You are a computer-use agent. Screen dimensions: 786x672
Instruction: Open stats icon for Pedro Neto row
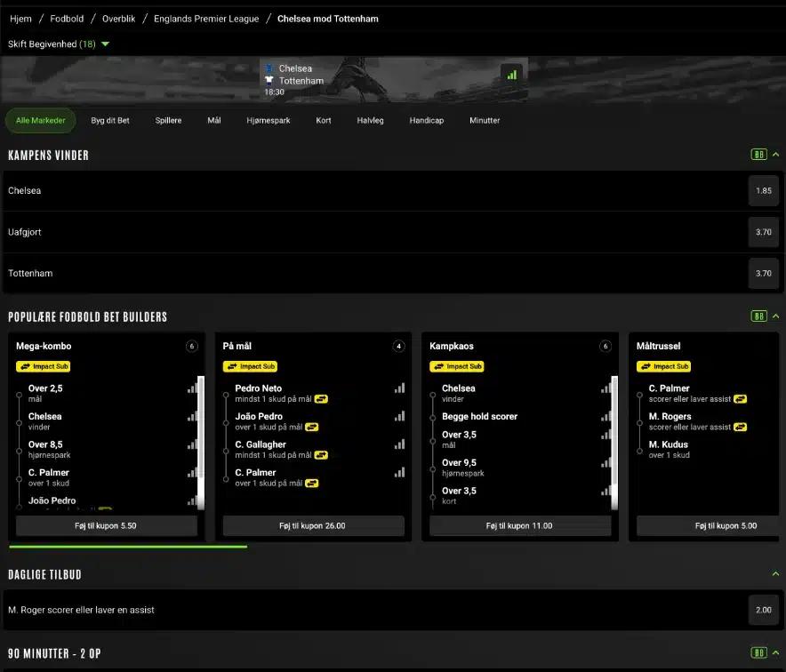pyautogui.click(x=399, y=388)
